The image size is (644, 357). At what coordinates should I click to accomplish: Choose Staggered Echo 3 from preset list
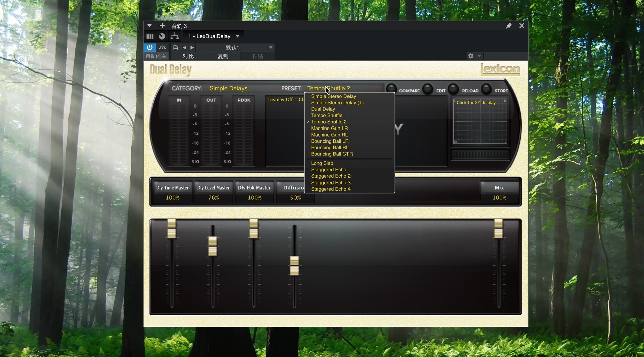tap(330, 183)
